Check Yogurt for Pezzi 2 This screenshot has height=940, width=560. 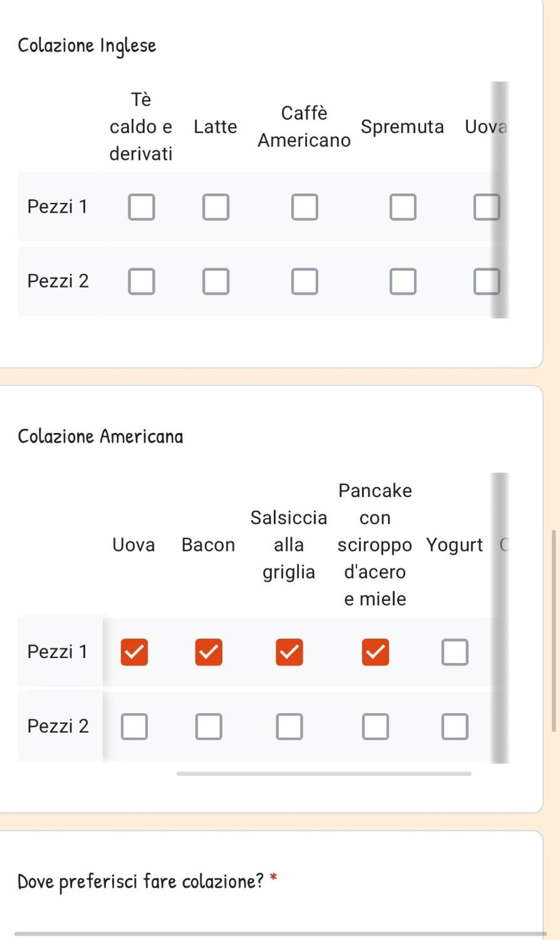(455, 727)
